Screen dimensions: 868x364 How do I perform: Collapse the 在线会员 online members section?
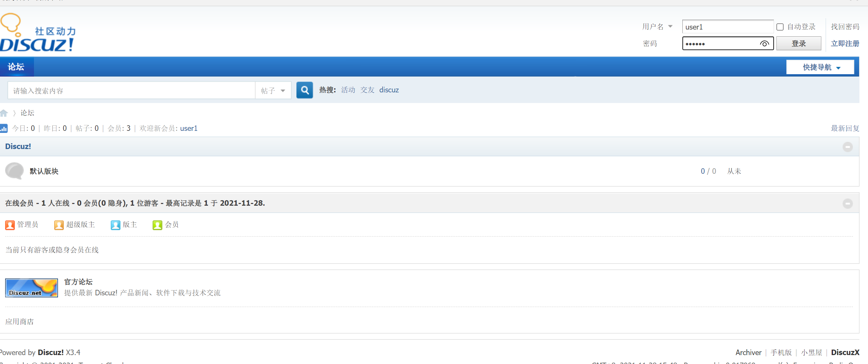tap(847, 204)
